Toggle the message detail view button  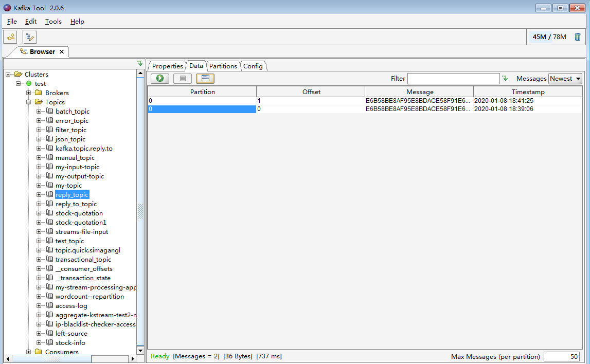[x=205, y=78]
